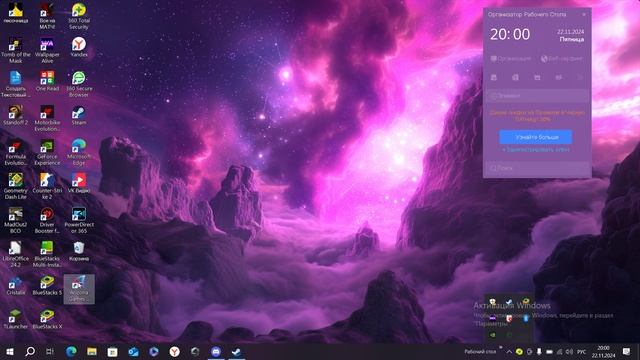Open the 360 Total Security desktop shortcut
640x360 pixels.
[x=79, y=16]
